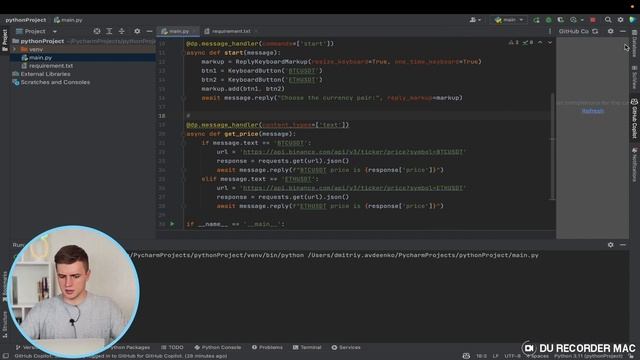The height and width of the screenshot is (360, 640).
Task: Click the green Debug bug icon
Action: (x=549, y=20)
